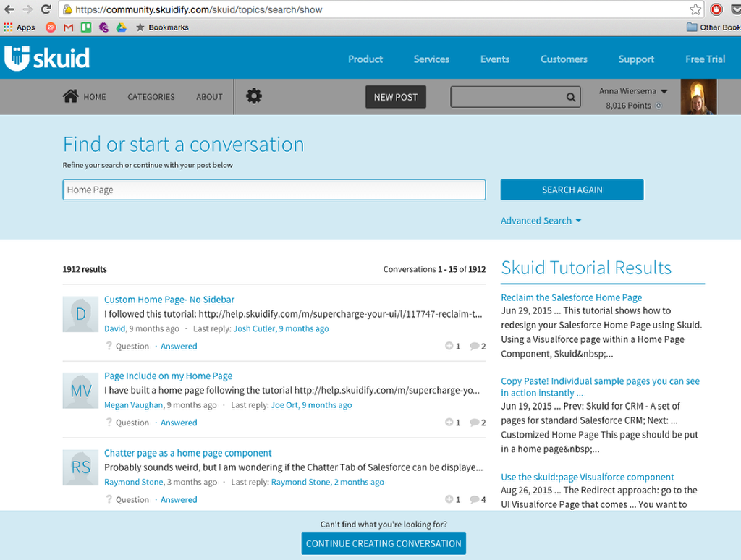Open the Apps shortcut on the bookmarks bar
741x560 pixels.
20,27
